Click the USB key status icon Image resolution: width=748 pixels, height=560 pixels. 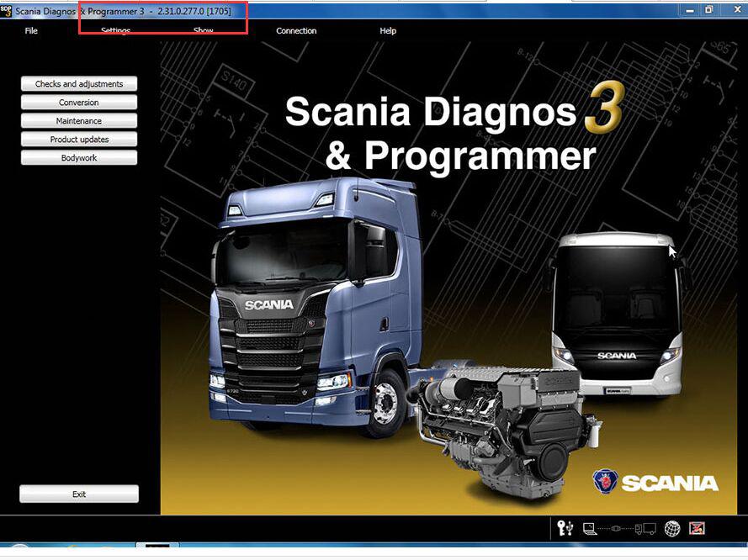(x=565, y=528)
